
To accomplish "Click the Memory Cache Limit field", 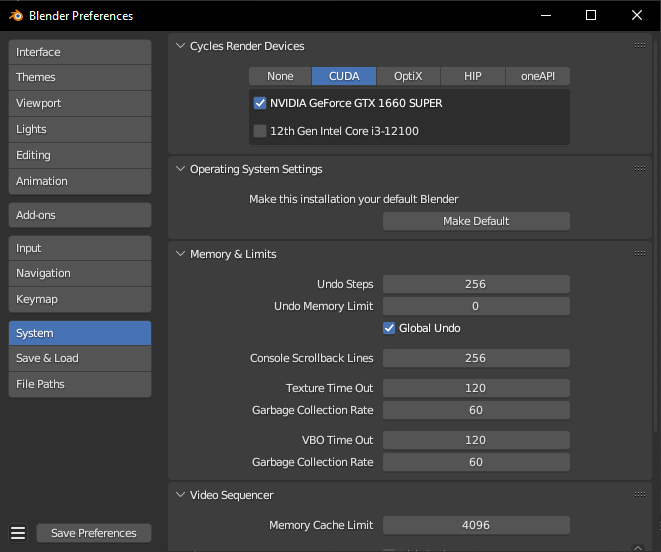I will pos(476,525).
